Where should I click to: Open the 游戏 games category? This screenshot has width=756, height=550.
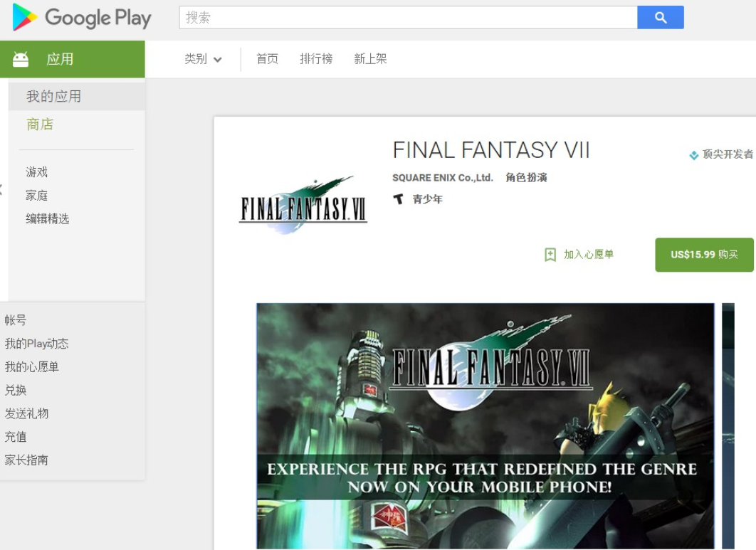click(x=36, y=172)
